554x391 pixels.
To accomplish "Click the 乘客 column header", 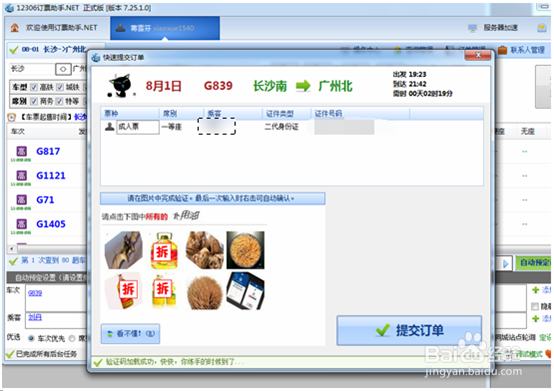I will (x=233, y=113).
